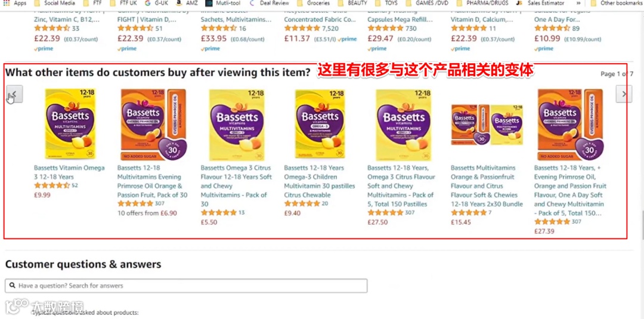This screenshot has width=644, height=319.
Task: Open the 10 offers from £6.90 link
Action: tap(147, 213)
